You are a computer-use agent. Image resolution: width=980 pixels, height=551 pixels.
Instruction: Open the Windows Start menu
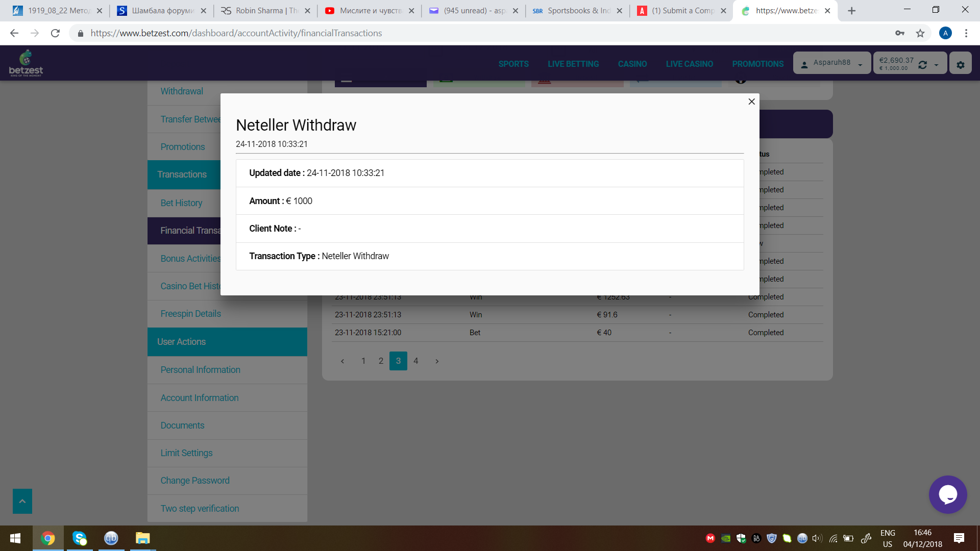15,538
